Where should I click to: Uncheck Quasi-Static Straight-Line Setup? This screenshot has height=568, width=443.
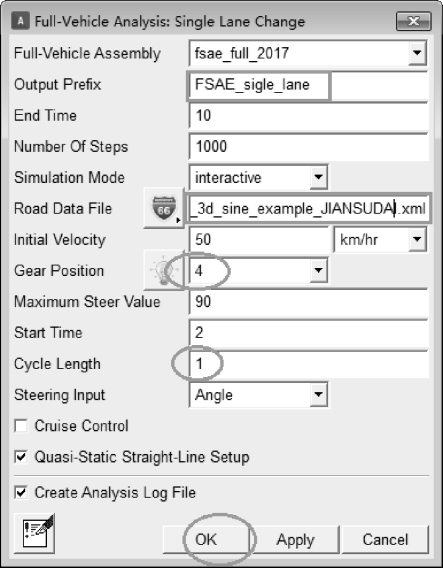pyautogui.click(x=21, y=456)
